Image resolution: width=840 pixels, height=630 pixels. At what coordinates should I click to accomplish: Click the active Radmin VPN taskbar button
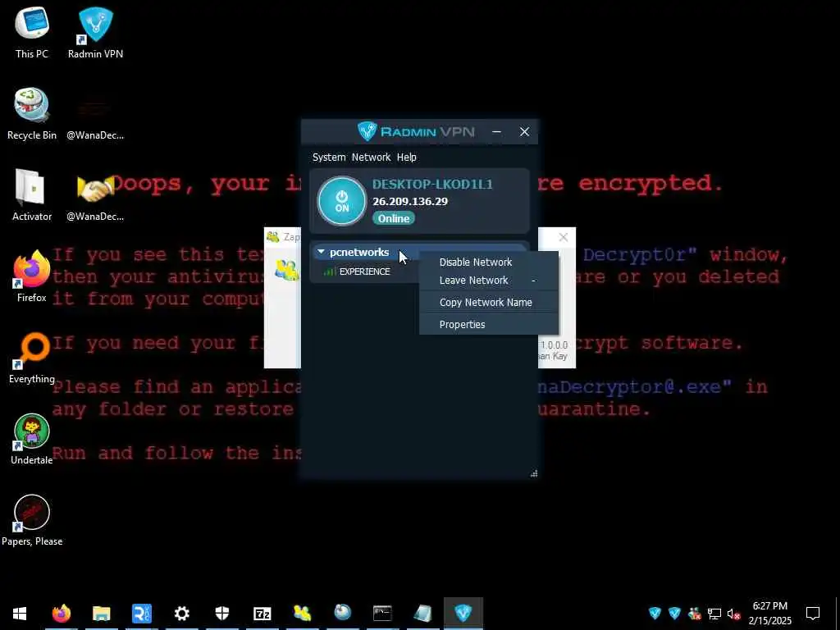coord(463,614)
